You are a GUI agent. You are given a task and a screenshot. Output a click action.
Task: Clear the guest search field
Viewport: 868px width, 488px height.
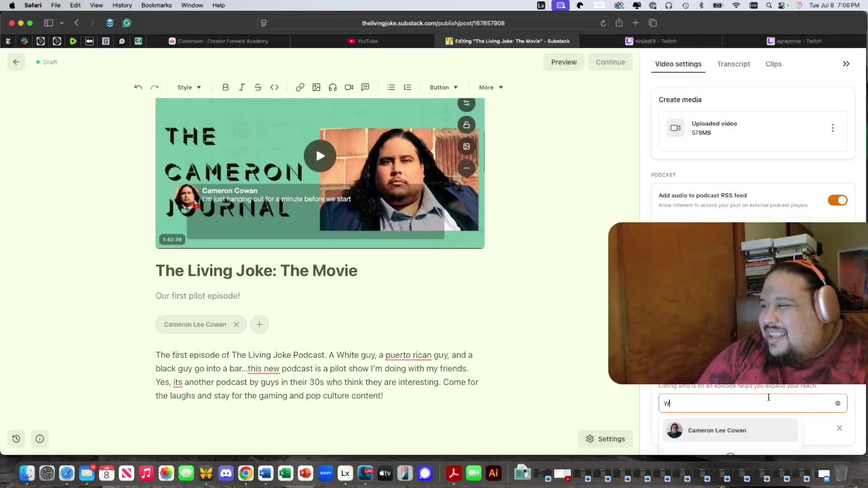(837, 403)
